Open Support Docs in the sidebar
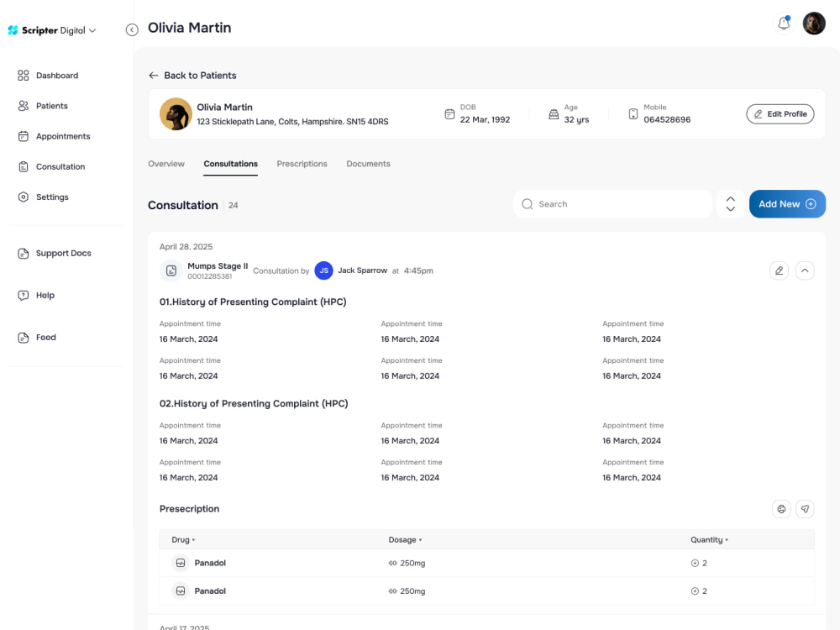Viewport: 840px width, 630px height. click(63, 254)
